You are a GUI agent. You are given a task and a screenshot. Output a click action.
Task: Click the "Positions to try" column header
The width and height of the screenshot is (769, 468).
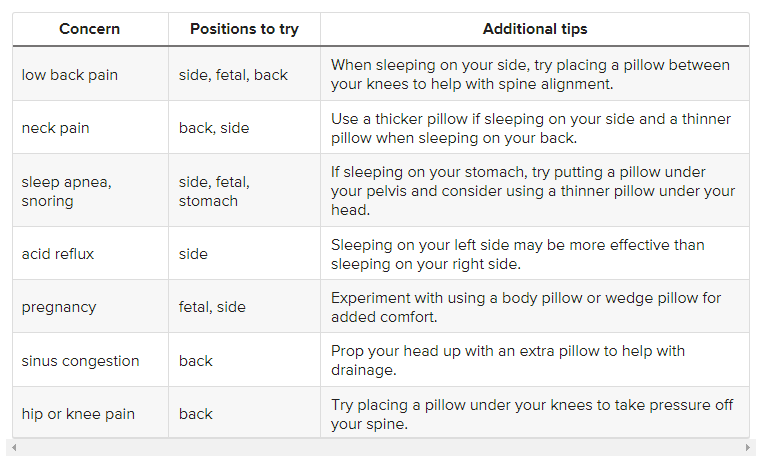[244, 29]
